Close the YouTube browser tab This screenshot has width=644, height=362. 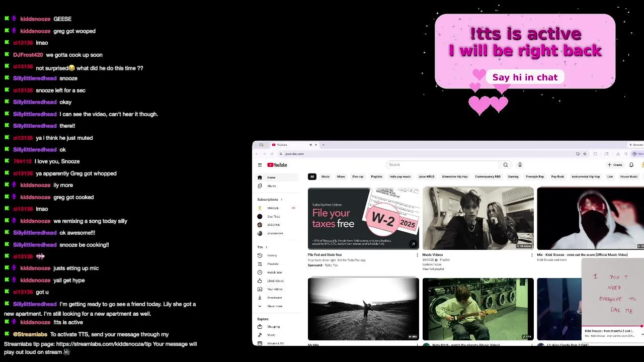pyautogui.click(x=316, y=145)
